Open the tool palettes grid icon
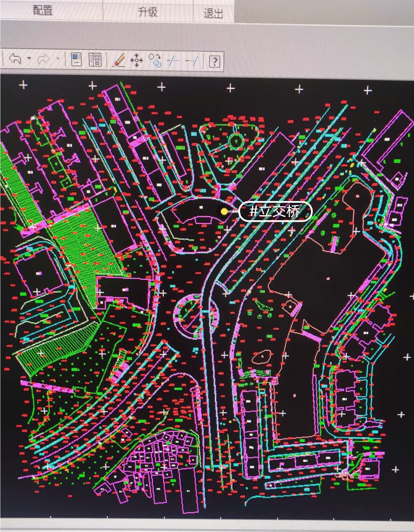 pyautogui.click(x=95, y=59)
